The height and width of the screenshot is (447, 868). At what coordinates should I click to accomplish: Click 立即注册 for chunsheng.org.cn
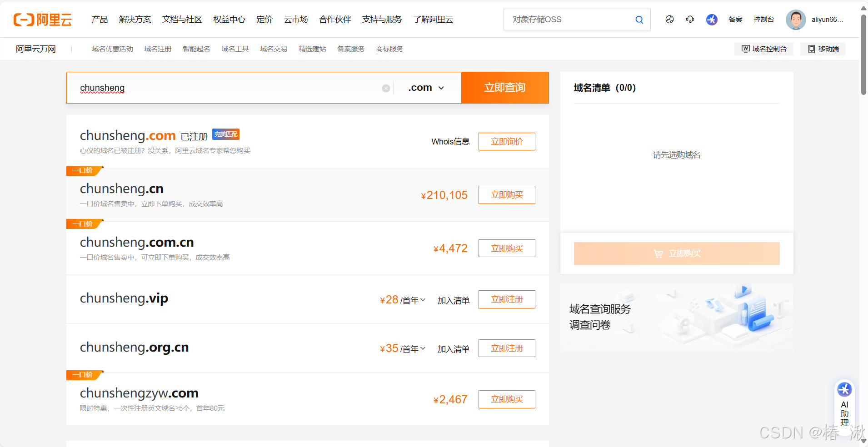click(x=507, y=348)
